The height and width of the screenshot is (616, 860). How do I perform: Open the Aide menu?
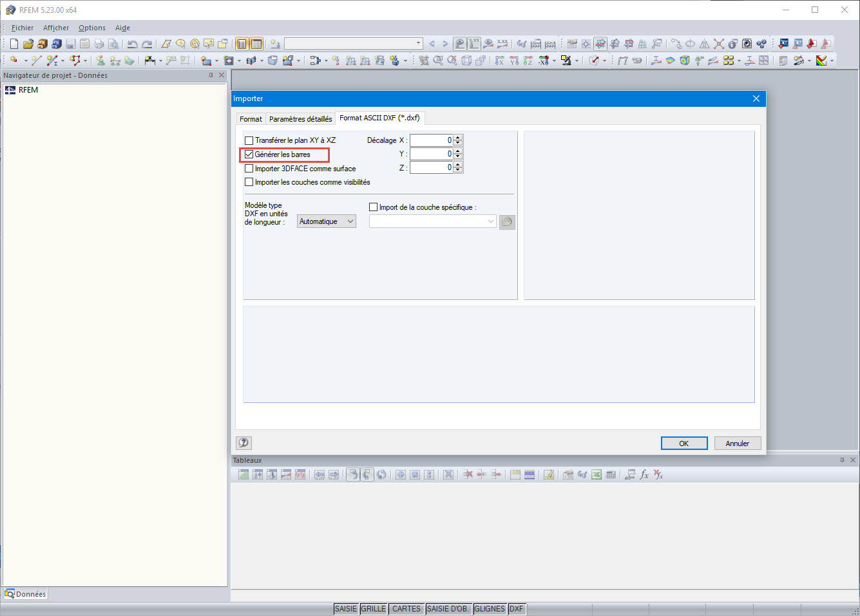[x=122, y=28]
